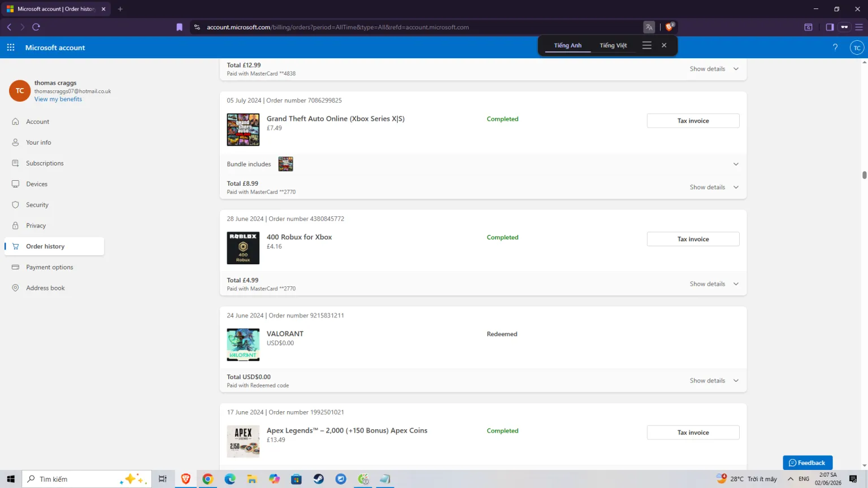
Task: Click the browser address bar URL
Action: click(x=338, y=27)
